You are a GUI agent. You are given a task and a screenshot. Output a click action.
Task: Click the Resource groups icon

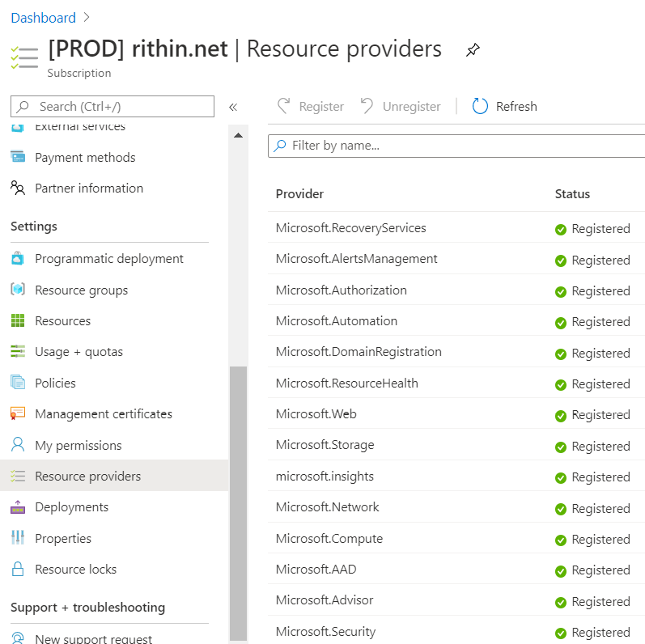tap(18, 290)
